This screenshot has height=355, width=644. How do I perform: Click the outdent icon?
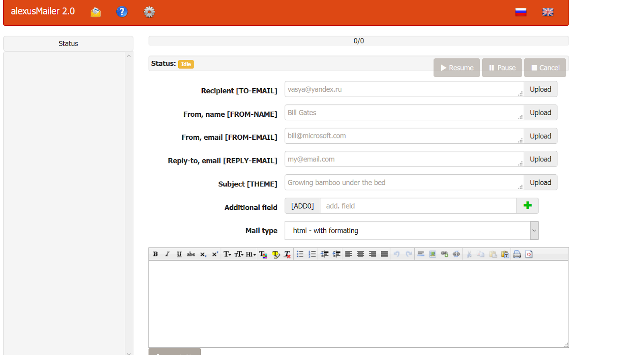point(324,254)
